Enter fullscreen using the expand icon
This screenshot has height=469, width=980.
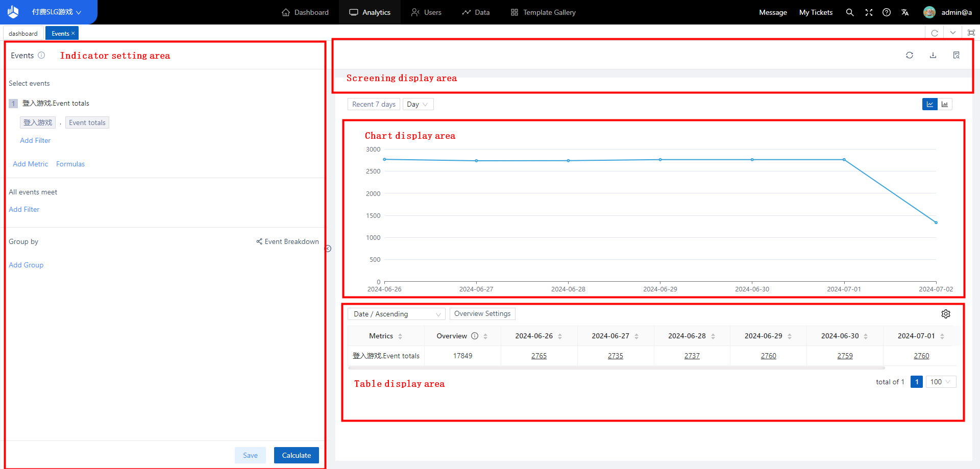(x=868, y=12)
